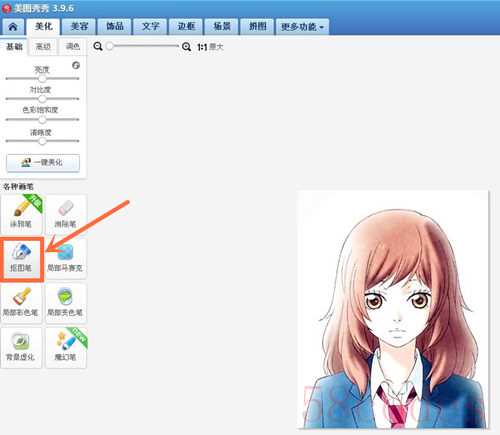Select the 抠图笔 cutout pen tool

tap(21, 259)
